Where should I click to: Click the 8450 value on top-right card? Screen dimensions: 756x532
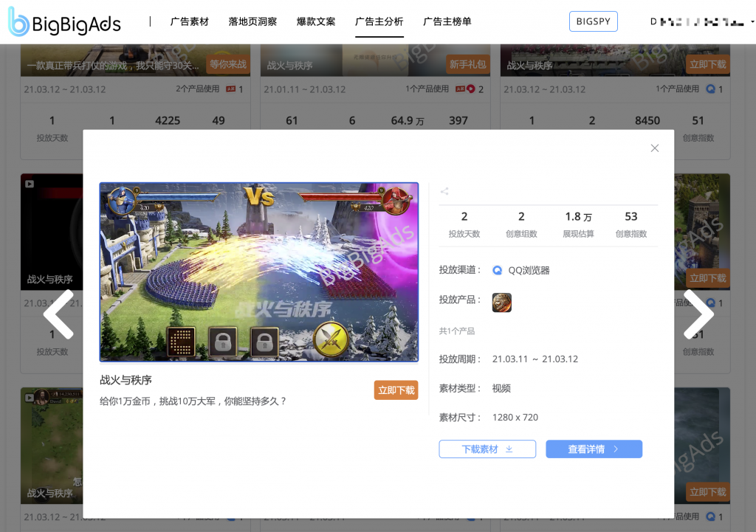(x=647, y=121)
